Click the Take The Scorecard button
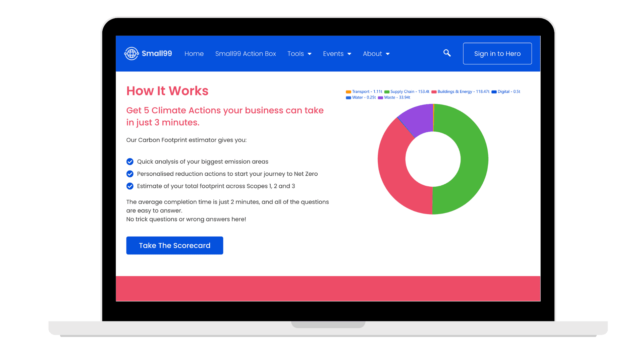 pos(175,245)
